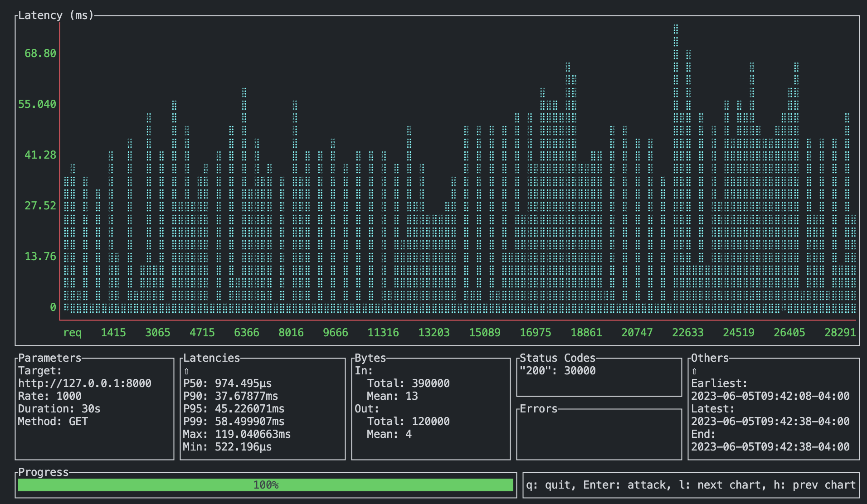Screen dimensions: 867x504
Task: Click the scroll-up arrow in Latencies panel
Action: (x=186, y=371)
